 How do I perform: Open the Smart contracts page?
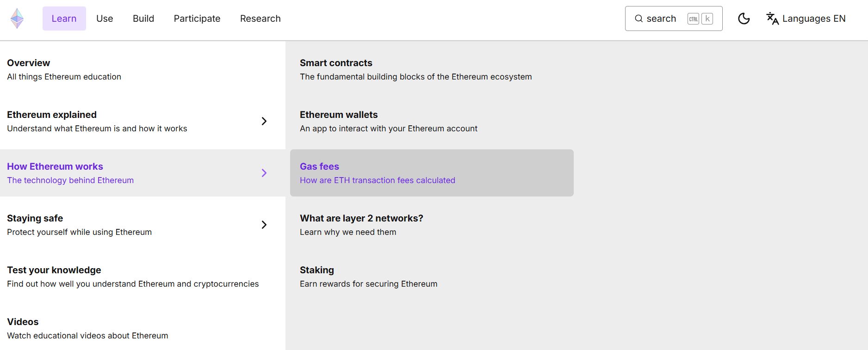tap(432, 69)
